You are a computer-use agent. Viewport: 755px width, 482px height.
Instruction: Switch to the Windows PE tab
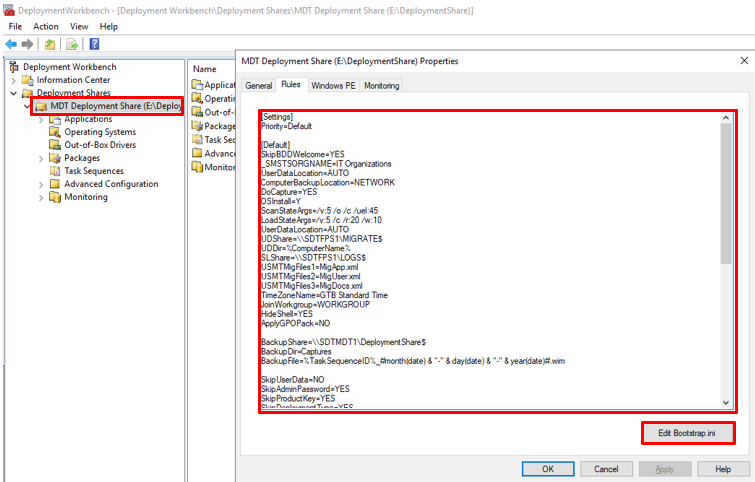[x=333, y=85]
